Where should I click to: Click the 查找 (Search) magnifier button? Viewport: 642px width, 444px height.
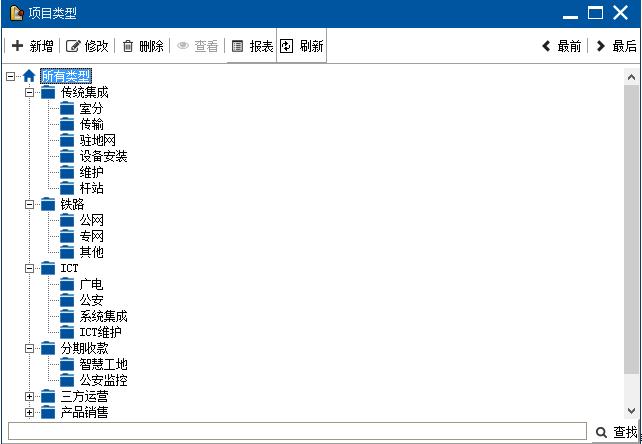point(616,432)
